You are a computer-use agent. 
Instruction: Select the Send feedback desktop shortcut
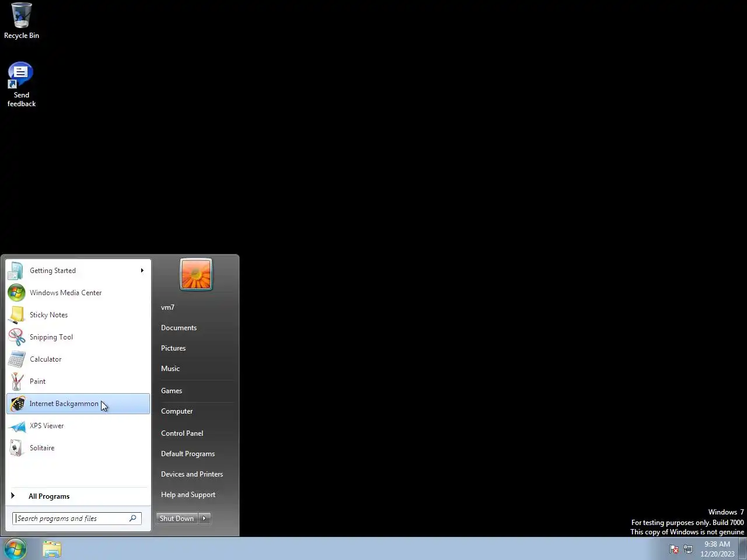pyautogui.click(x=21, y=85)
